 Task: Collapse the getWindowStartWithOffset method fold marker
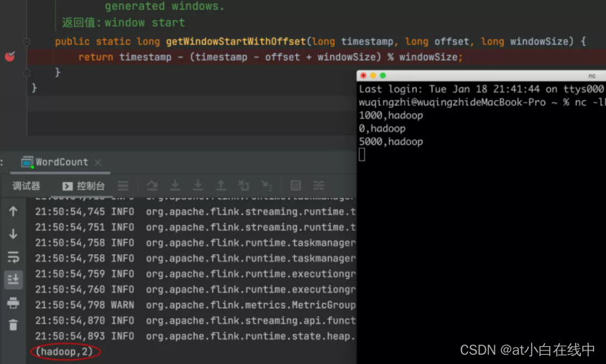click(x=27, y=42)
